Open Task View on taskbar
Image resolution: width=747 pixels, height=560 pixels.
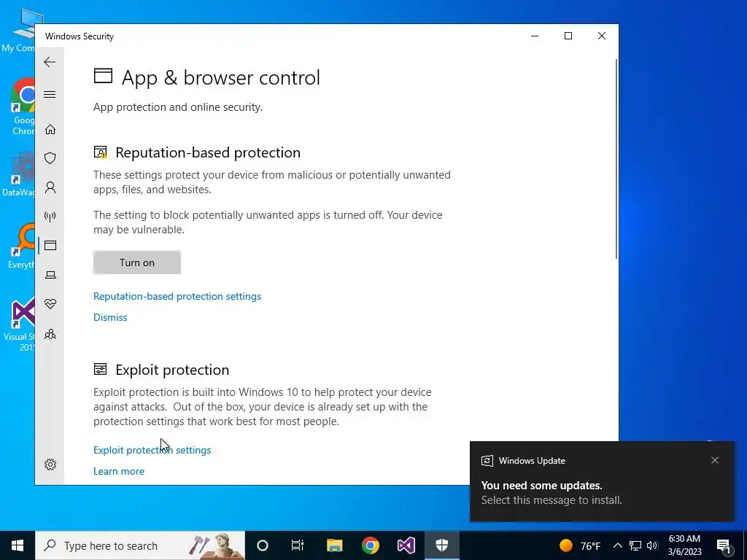pos(298,545)
